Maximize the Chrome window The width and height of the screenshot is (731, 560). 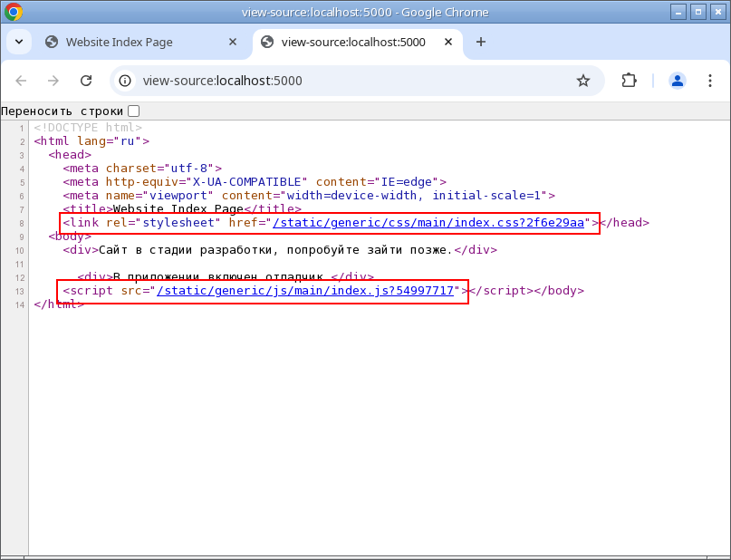(697, 12)
